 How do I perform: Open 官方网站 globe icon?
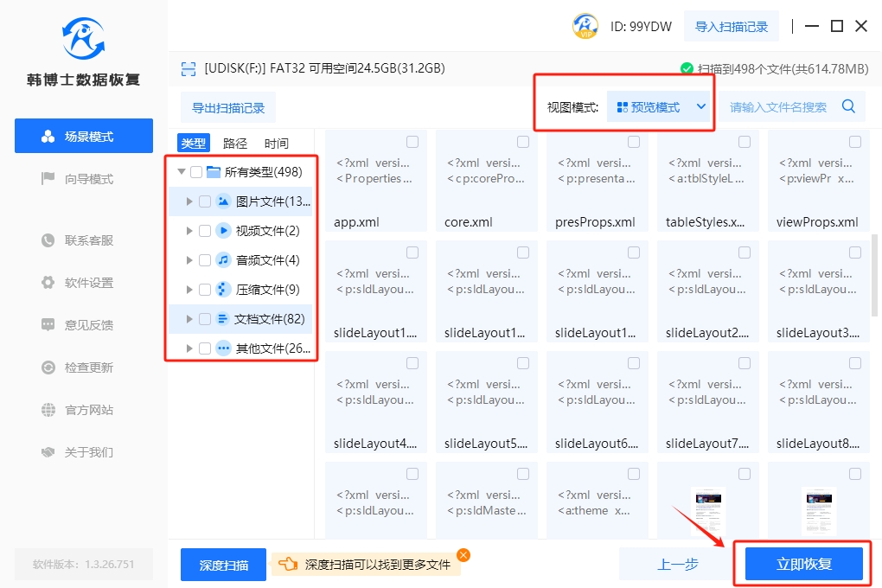pos(48,410)
